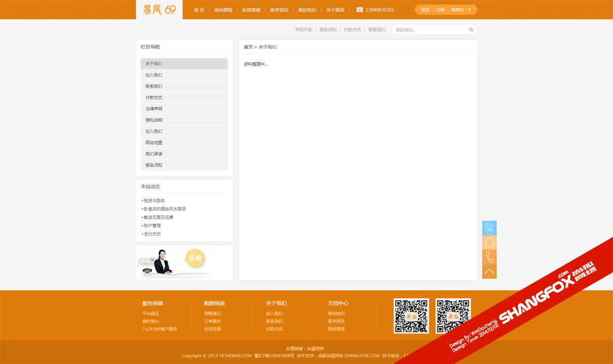The image size is (613, 364).
Task: Click 付款方式 in the secondary links near search
Action: point(352,29)
